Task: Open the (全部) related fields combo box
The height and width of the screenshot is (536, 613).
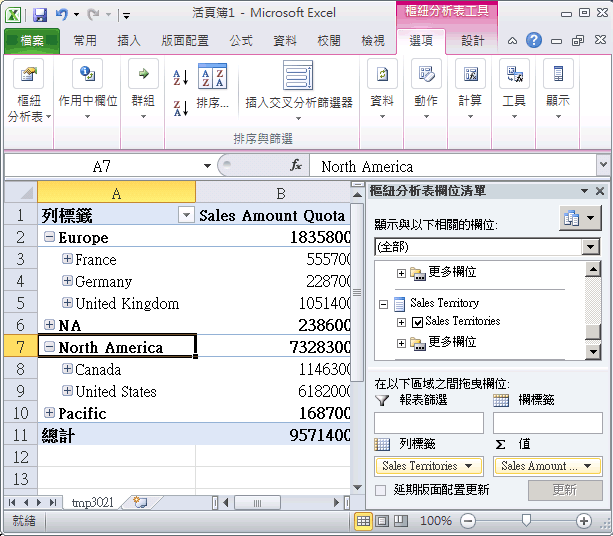Action: [x=487, y=247]
